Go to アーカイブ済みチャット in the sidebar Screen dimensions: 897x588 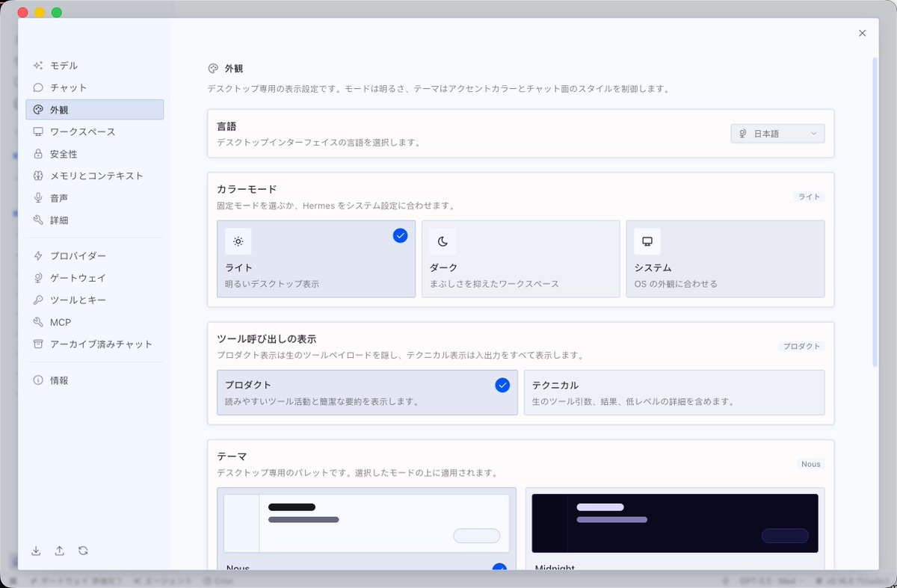click(x=94, y=344)
